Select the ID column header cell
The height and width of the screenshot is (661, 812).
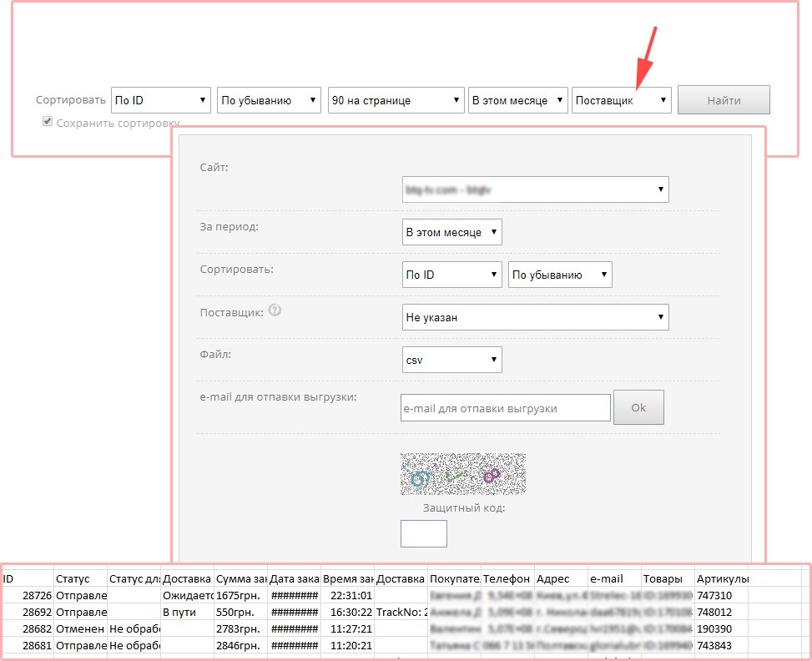coord(27,578)
